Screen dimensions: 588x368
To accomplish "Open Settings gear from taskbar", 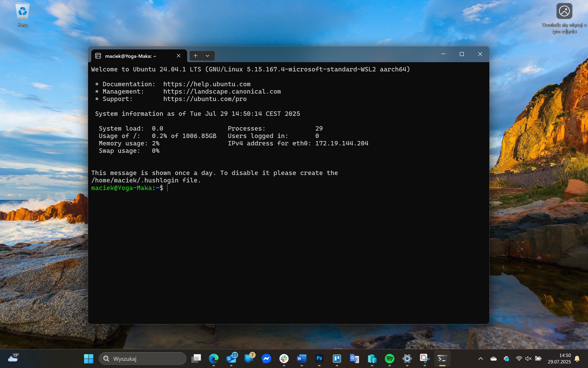I will (x=407, y=359).
